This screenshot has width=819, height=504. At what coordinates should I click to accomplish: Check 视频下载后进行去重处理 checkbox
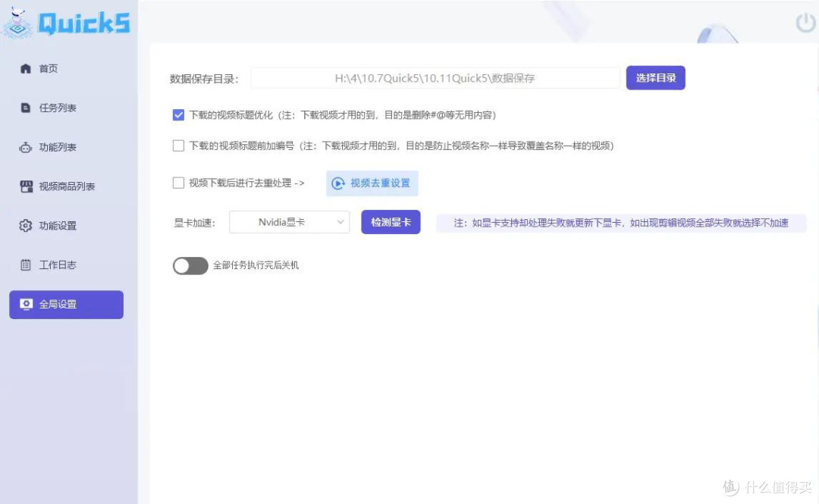(x=179, y=183)
